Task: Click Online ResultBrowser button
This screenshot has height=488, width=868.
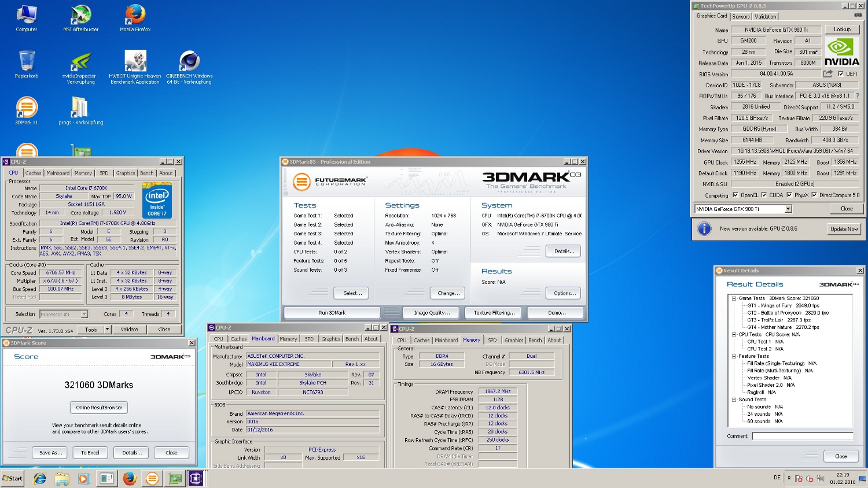Action: coord(99,407)
